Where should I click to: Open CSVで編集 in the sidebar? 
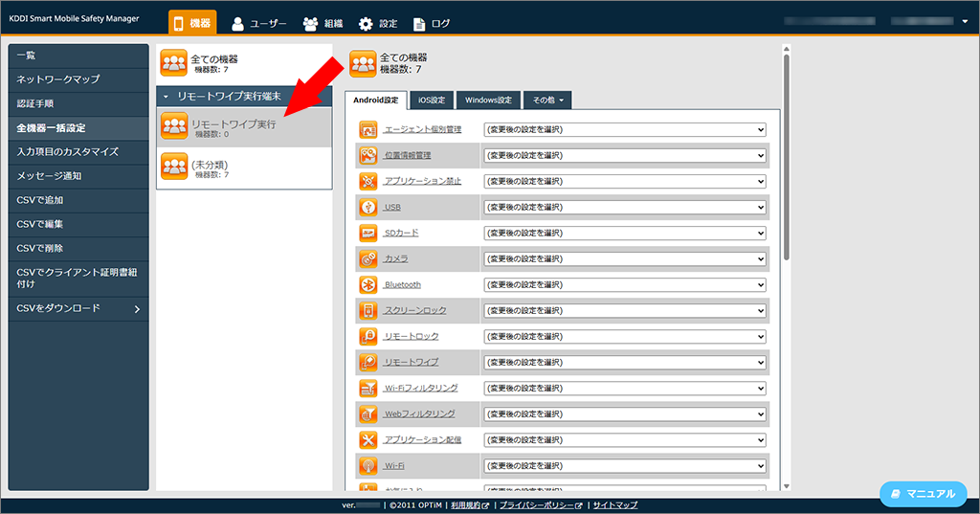coord(78,224)
